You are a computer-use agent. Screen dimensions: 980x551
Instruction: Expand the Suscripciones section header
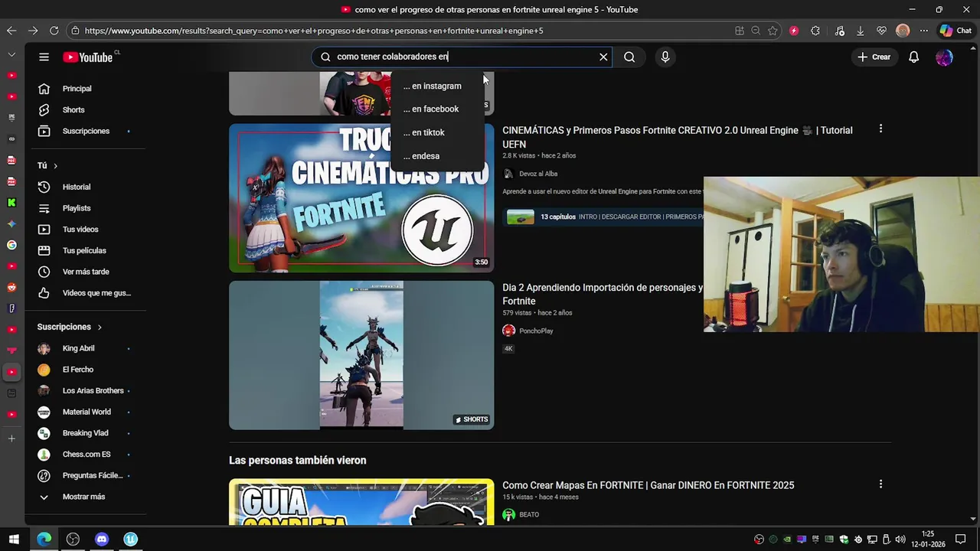70,327
